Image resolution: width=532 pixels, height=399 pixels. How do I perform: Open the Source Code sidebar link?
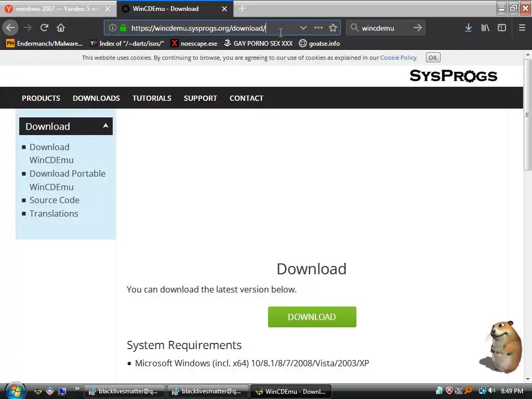(54, 200)
